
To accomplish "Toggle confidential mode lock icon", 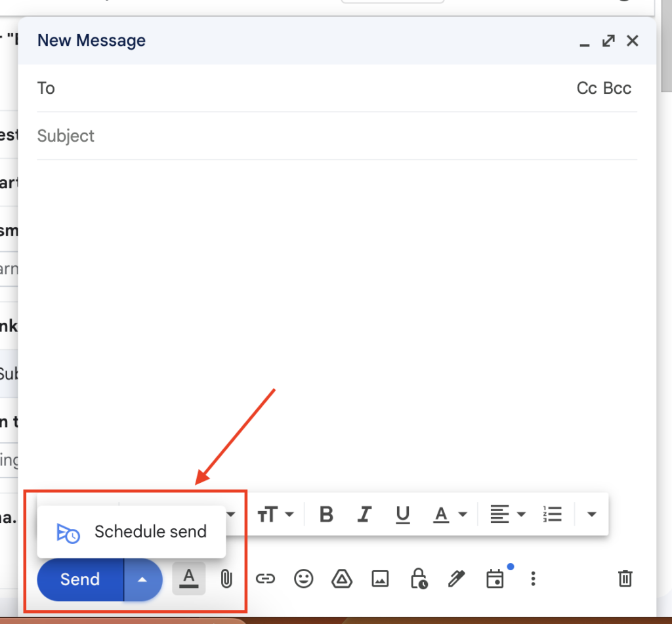I will [x=418, y=579].
